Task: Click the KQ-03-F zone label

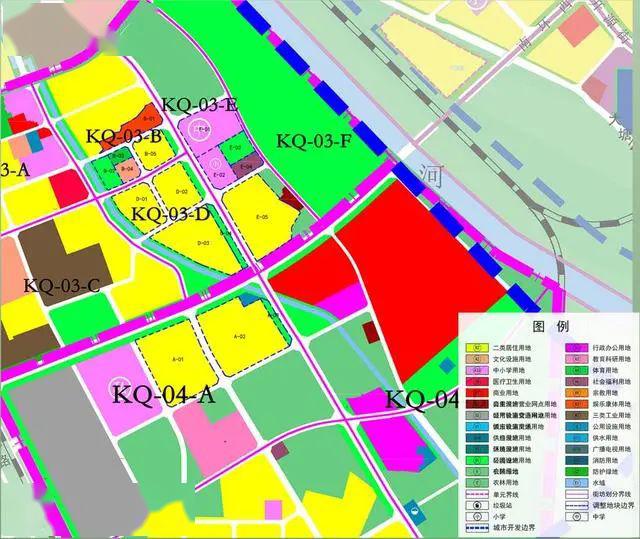Action: 314,142
